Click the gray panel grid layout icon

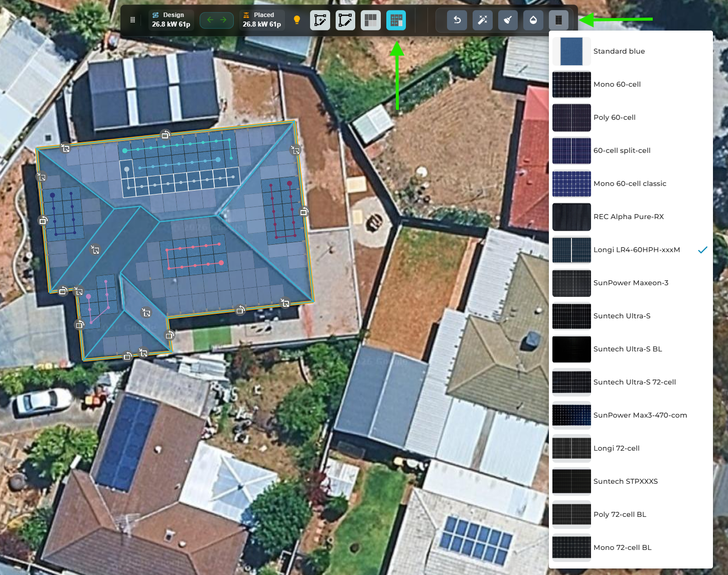pyautogui.click(x=371, y=20)
